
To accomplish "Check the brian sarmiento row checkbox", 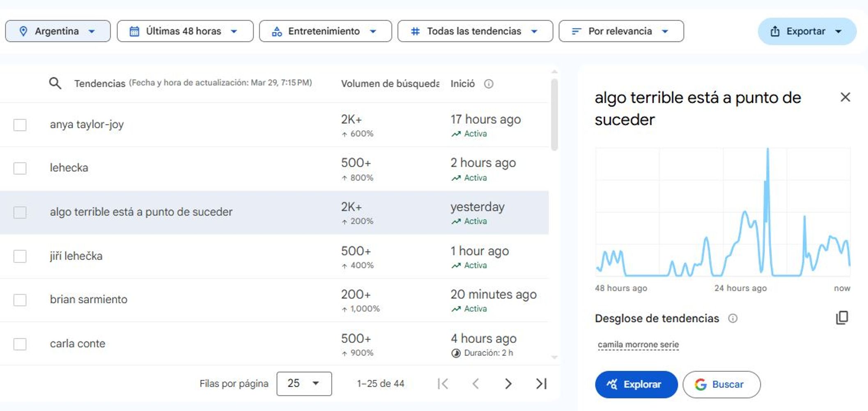I will click(x=20, y=300).
